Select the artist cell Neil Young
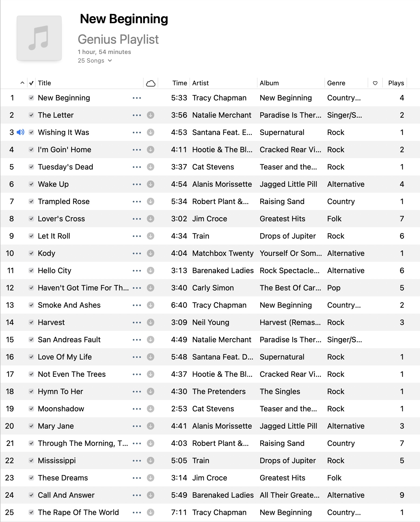This screenshot has width=420, height=522. (211, 322)
